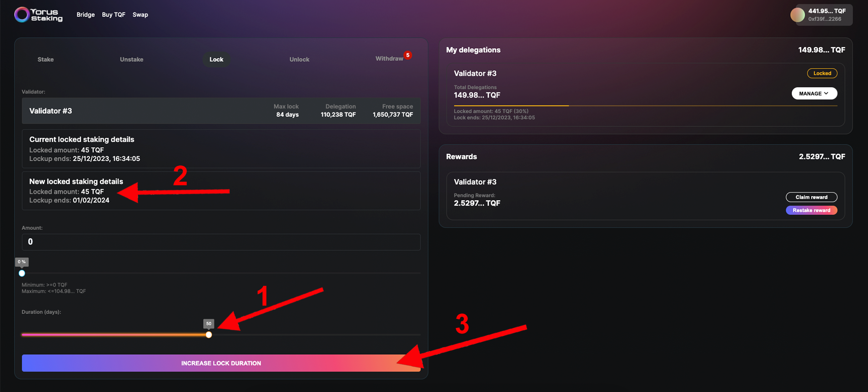Click the My delegations heading
The image size is (868, 392).
tap(473, 50)
